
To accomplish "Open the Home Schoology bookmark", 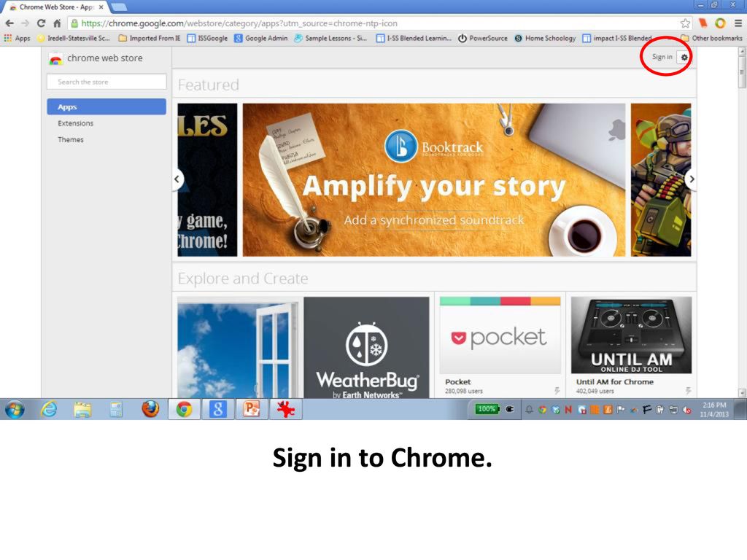I will click(545, 38).
